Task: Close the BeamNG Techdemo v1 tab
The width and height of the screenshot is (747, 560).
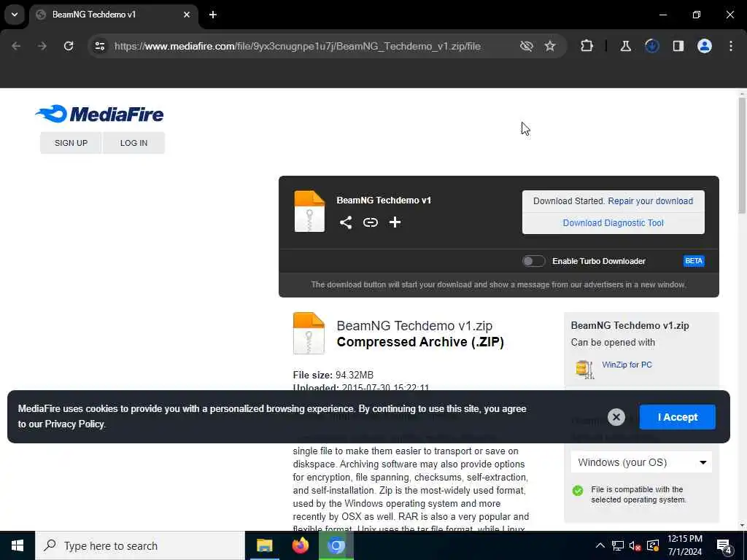Action: coord(187,15)
